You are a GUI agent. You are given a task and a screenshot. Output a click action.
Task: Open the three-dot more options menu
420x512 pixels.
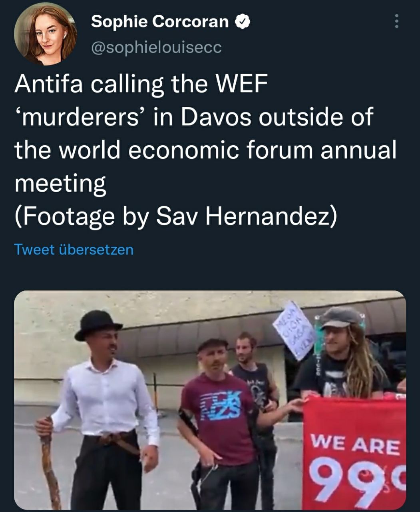[396, 21]
